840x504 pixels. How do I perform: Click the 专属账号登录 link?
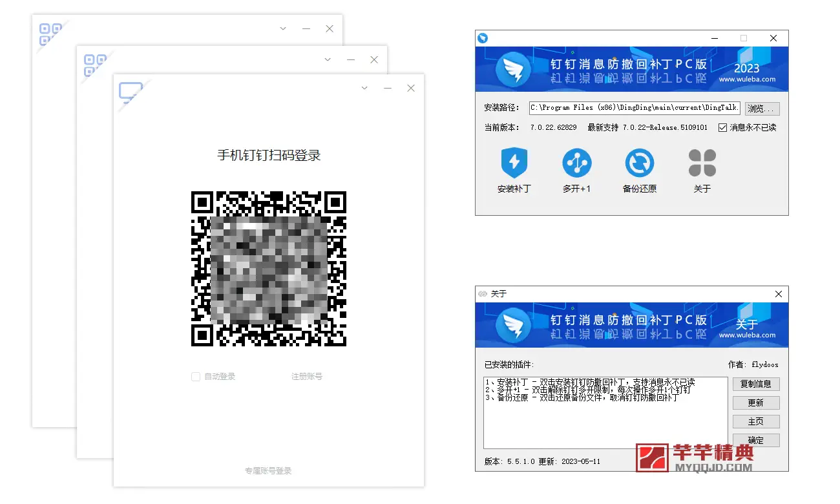click(268, 471)
